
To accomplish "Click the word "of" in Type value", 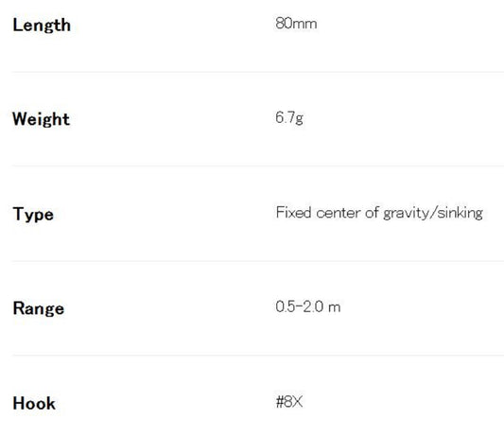I will (x=372, y=213).
